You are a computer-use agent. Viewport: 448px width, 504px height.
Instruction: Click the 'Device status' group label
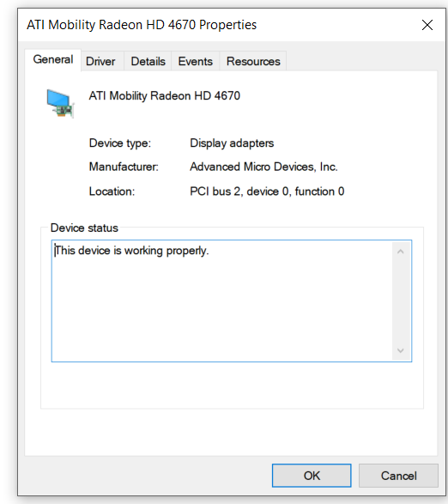(x=84, y=228)
